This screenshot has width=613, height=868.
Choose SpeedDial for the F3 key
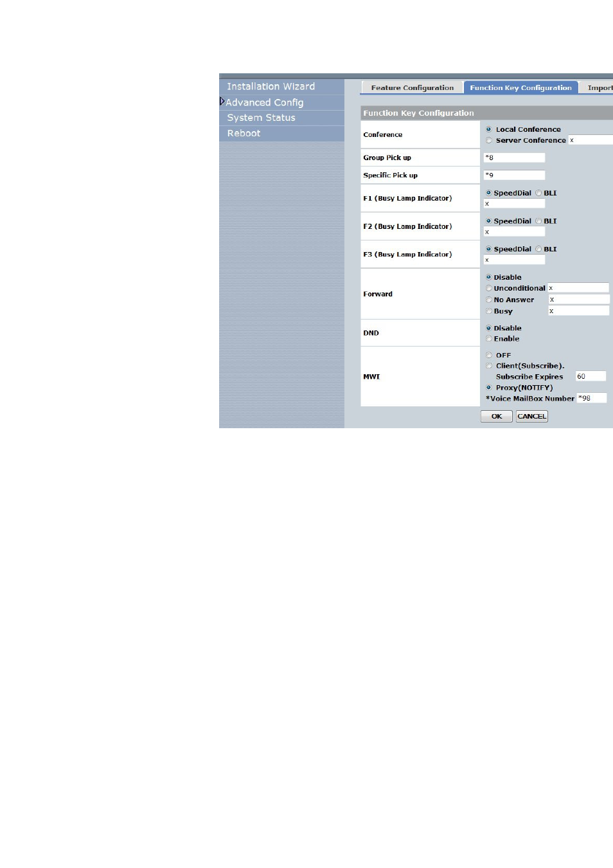click(488, 249)
